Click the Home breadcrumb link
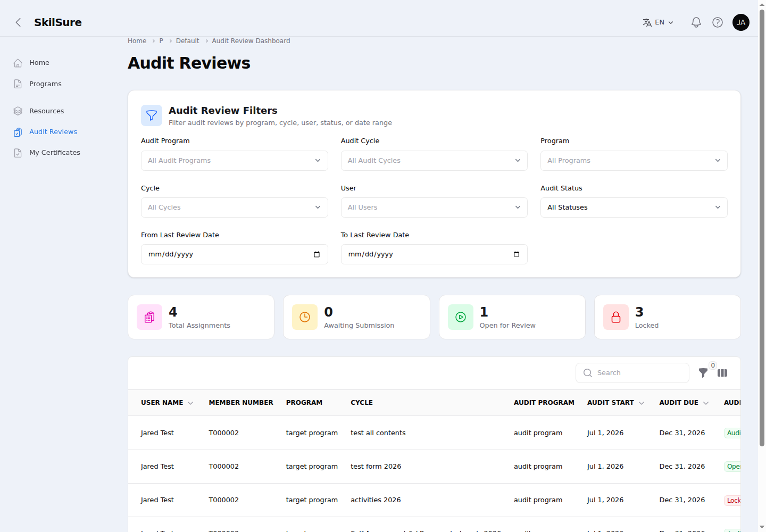The width and height of the screenshot is (766, 532). (137, 41)
